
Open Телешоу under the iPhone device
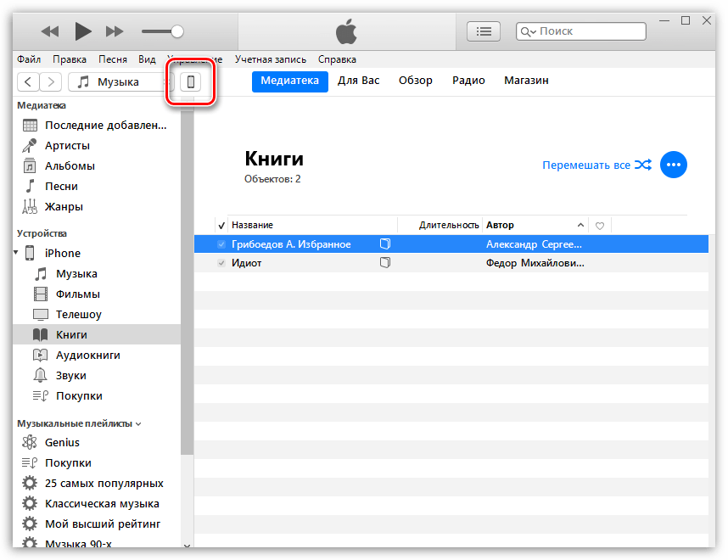click(x=97, y=315)
